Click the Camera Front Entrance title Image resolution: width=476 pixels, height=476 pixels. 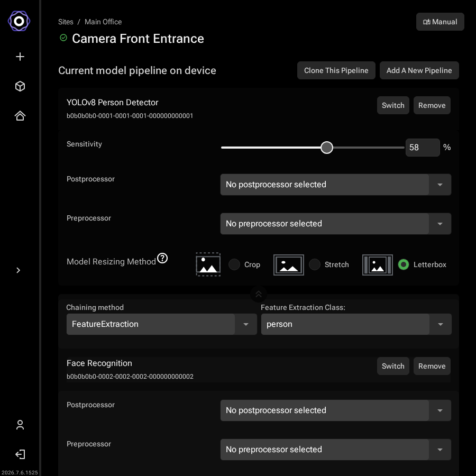pyautogui.click(x=138, y=39)
